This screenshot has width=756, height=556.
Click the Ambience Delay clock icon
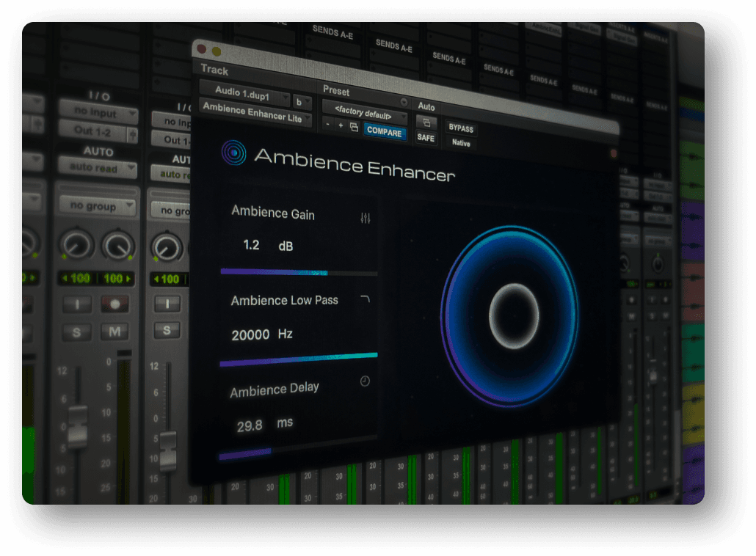click(x=365, y=381)
